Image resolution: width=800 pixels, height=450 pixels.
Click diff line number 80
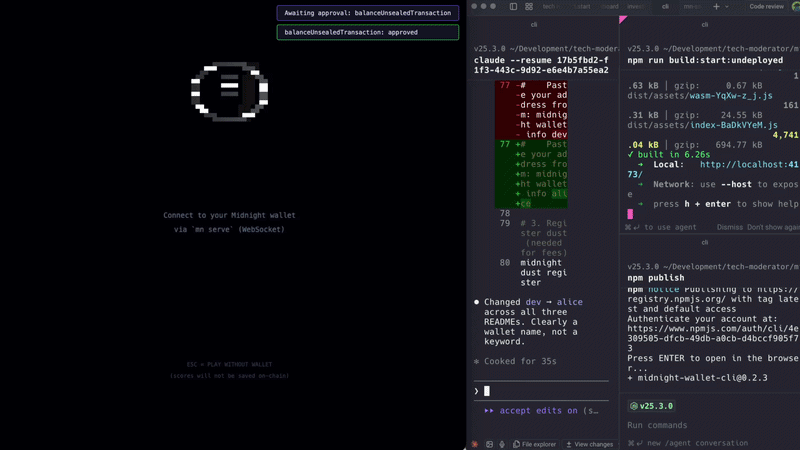coord(505,263)
